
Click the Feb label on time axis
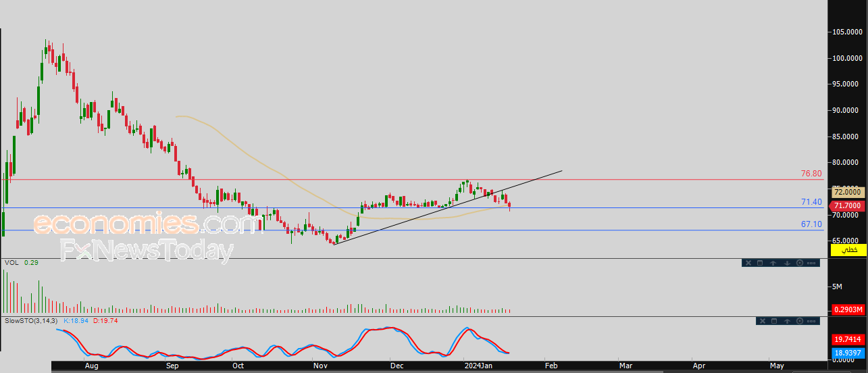tap(551, 366)
